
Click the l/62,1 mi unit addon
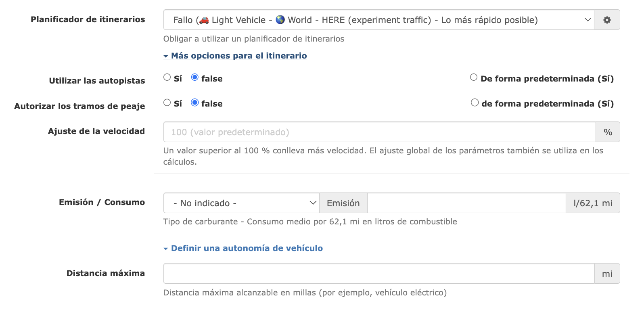pos(593,203)
